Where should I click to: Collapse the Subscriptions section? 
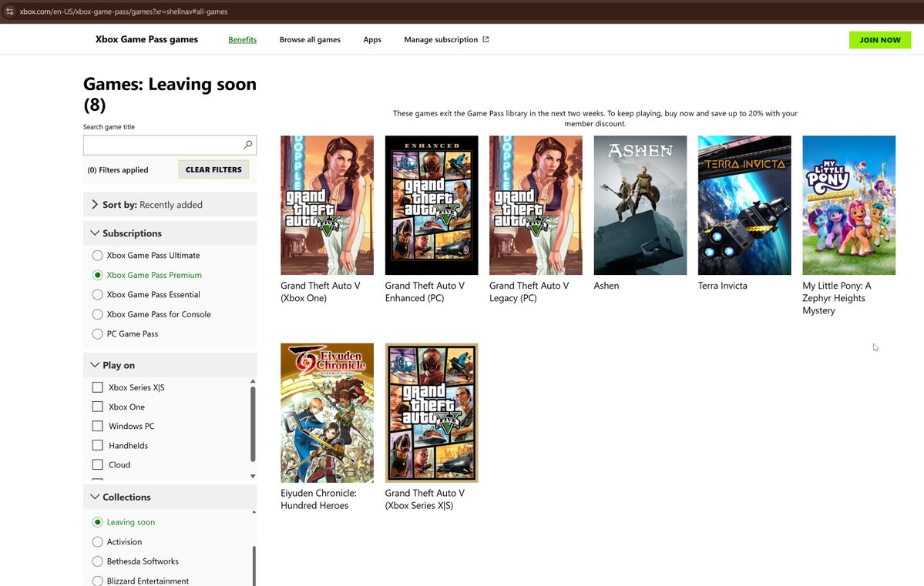[170, 233]
